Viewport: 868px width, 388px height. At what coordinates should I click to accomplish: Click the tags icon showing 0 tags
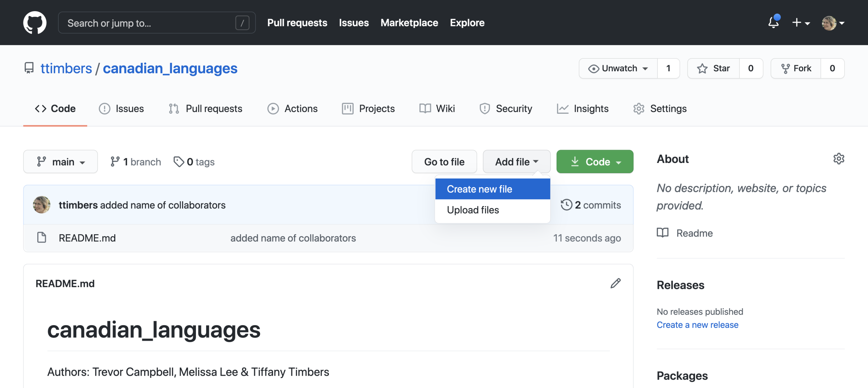(x=179, y=162)
